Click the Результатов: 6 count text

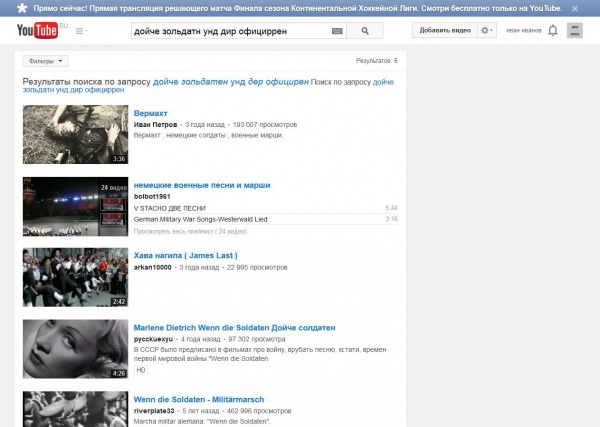[x=377, y=60]
